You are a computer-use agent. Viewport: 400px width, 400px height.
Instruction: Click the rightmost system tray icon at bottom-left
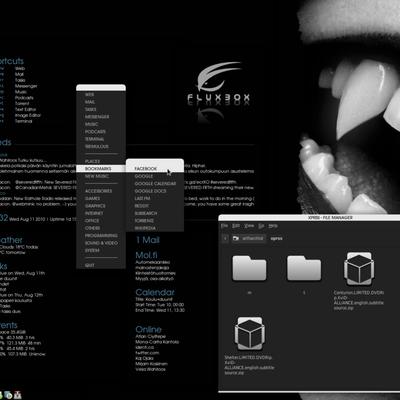pos(17,395)
